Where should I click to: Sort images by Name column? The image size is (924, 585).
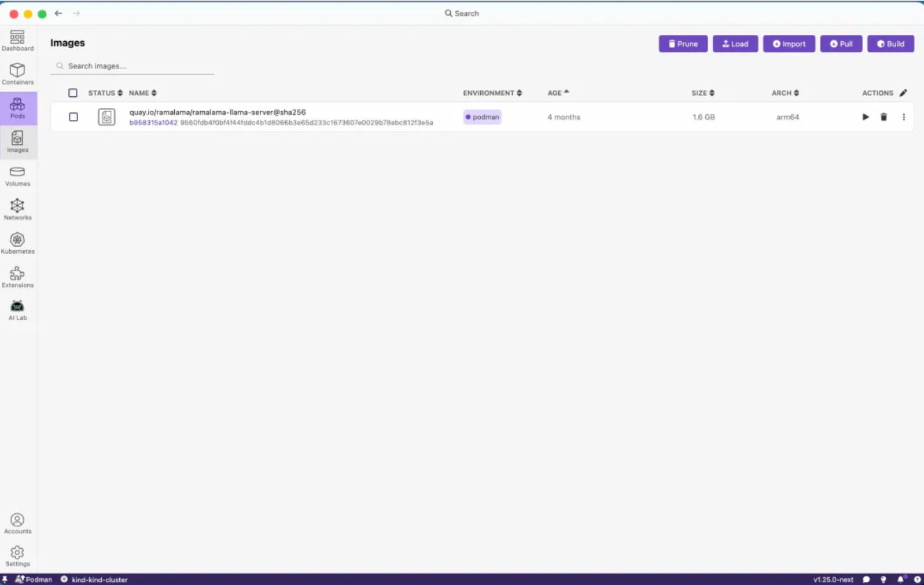[x=143, y=93]
